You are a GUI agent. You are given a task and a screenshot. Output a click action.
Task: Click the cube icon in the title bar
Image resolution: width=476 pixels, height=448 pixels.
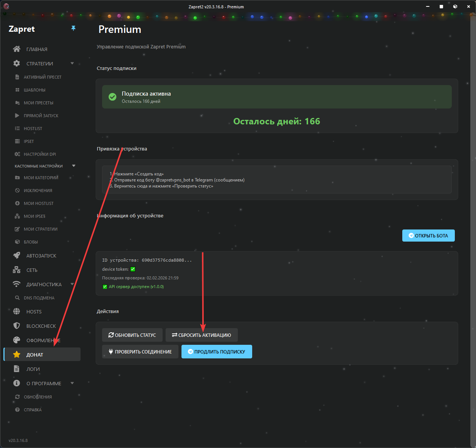point(455,6)
